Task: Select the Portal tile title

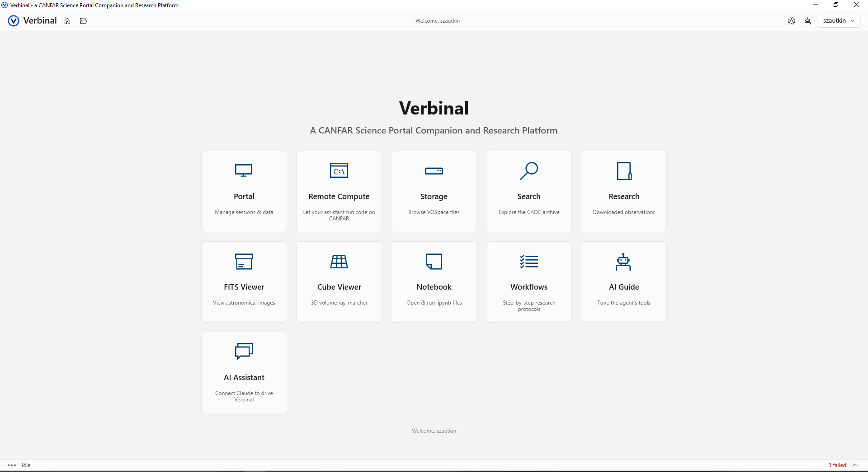Action: click(244, 196)
